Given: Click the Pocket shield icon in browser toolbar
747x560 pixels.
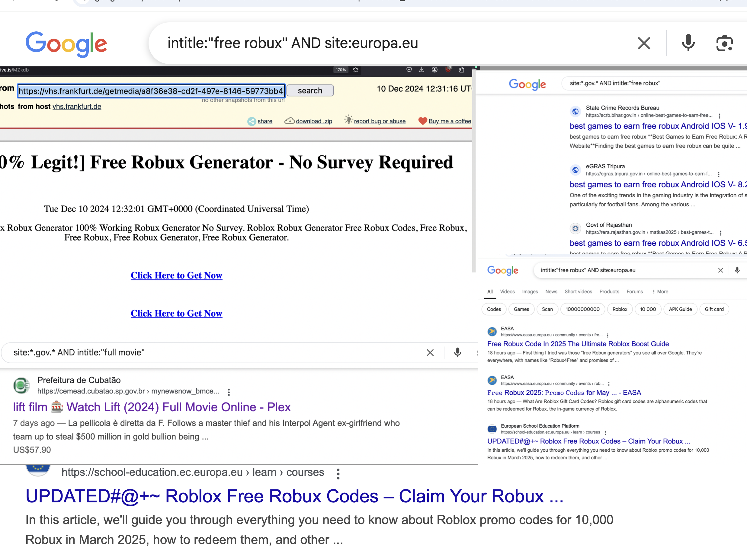Looking at the screenshot, I should coord(409,69).
